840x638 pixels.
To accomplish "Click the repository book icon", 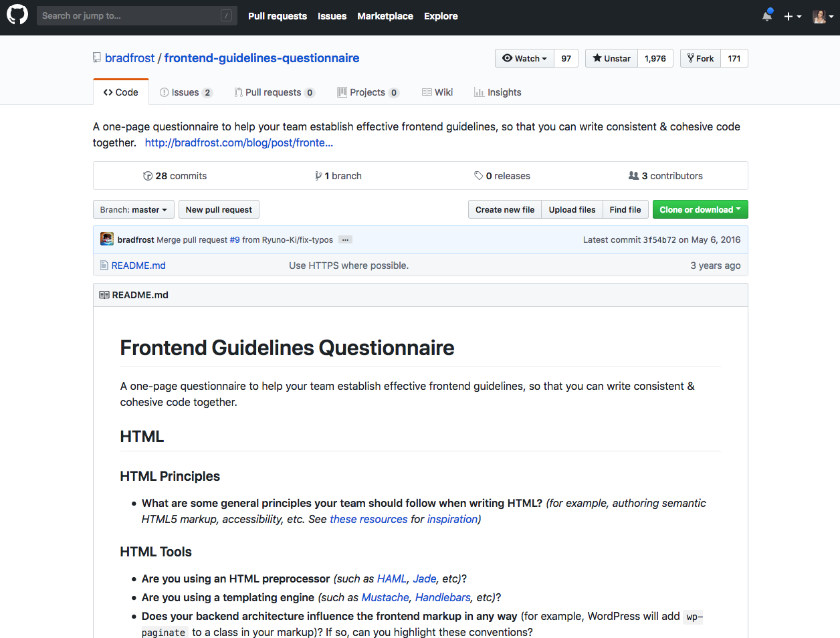I will point(97,58).
